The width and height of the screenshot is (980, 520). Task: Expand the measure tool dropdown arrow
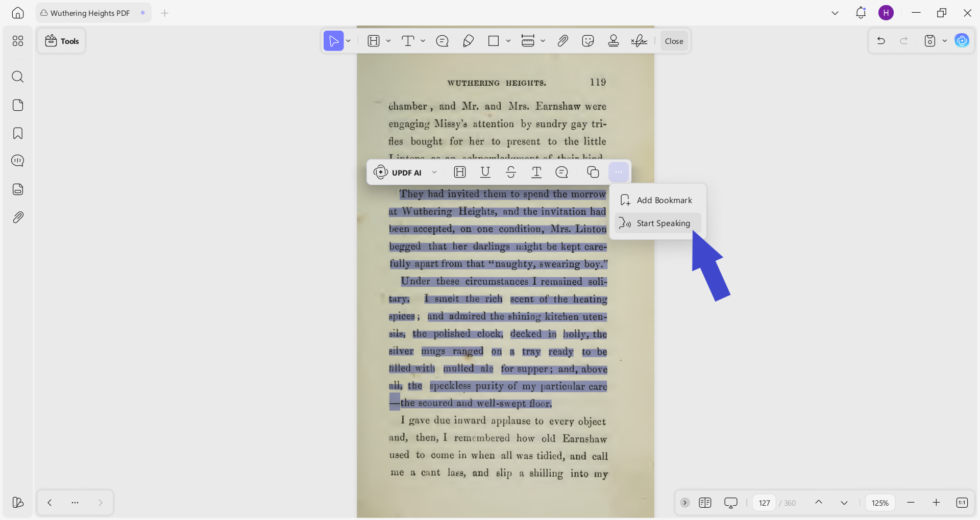coord(543,41)
